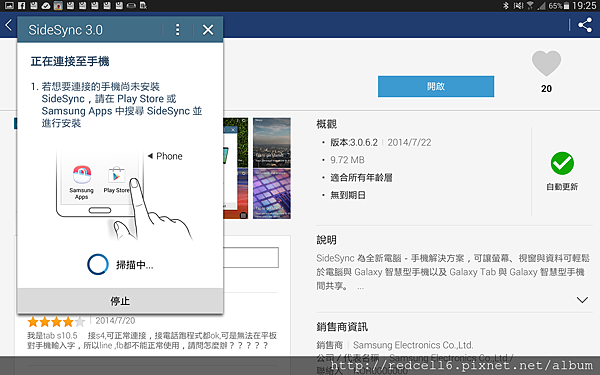Tap the Samsung Apps icon in illustration
This screenshot has width=600, height=375.
[82, 175]
